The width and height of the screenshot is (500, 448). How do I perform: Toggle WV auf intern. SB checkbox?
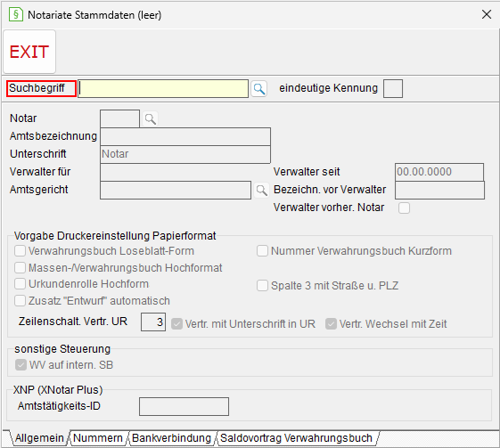click(20, 365)
